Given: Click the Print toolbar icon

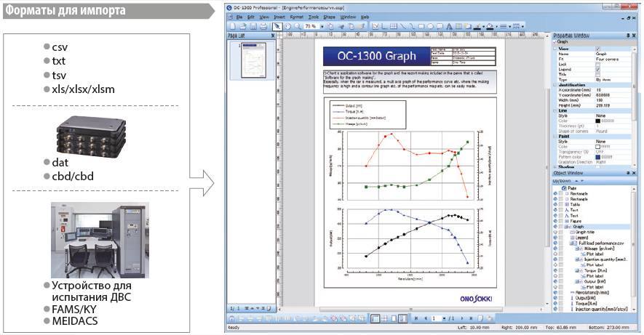Looking at the screenshot, I should click(x=263, y=27).
